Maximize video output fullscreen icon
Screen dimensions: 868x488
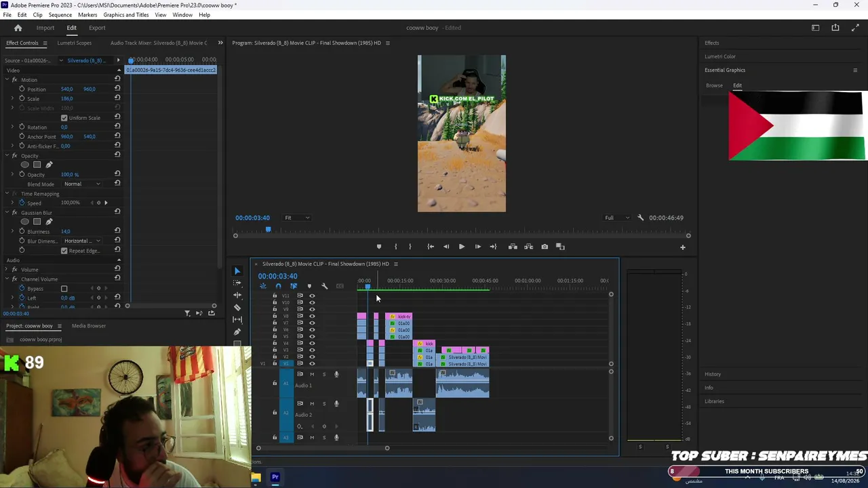(855, 28)
